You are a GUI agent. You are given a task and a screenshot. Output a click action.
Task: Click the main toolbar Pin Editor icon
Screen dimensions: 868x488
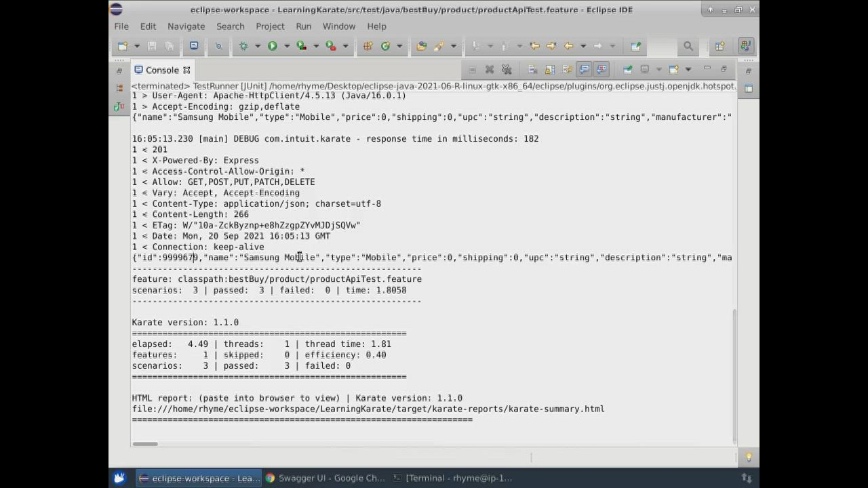[635, 46]
